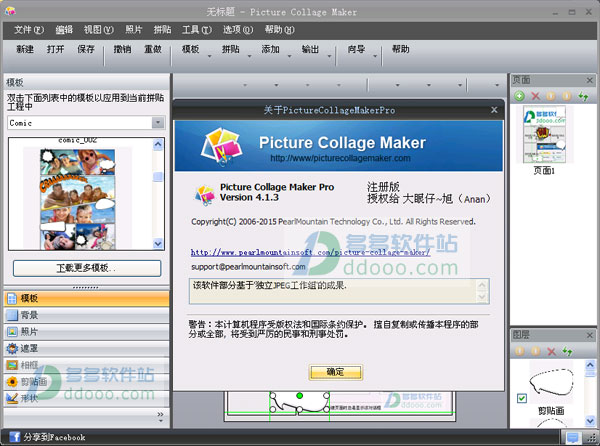Select the 页面1 page thumbnail
This screenshot has height=446, width=600.
point(544,135)
